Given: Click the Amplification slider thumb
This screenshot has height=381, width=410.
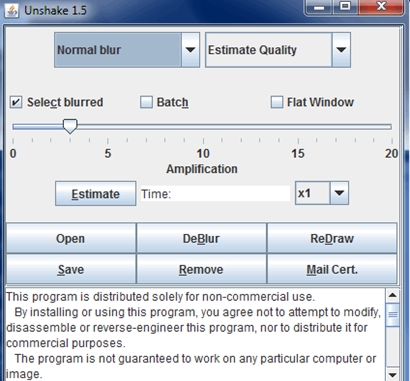Looking at the screenshot, I should coord(70,126).
